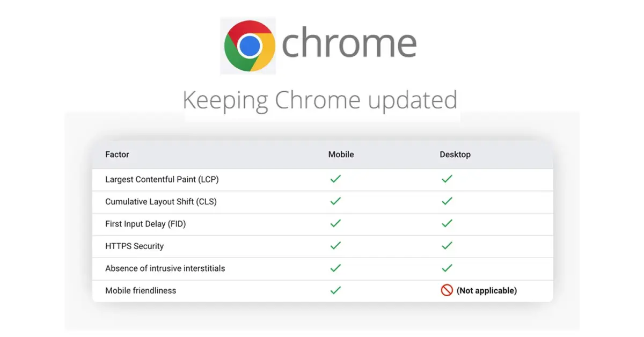This screenshot has width=644, height=337.
Task: Click the Mobile checkmark for HTTPS Security
Action: click(335, 246)
